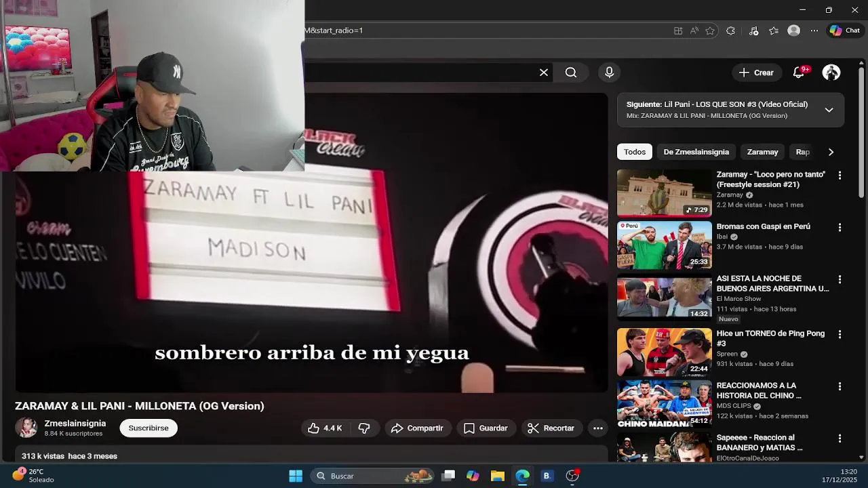868x488 pixels.
Task: Open options for Sapeeee Reaccion video
Action: coord(840,439)
